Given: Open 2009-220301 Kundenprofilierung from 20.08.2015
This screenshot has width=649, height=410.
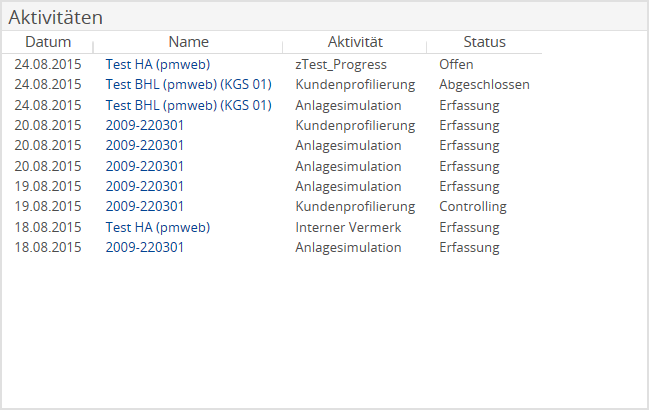Looking at the screenshot, I should click(x=145, y=125).
